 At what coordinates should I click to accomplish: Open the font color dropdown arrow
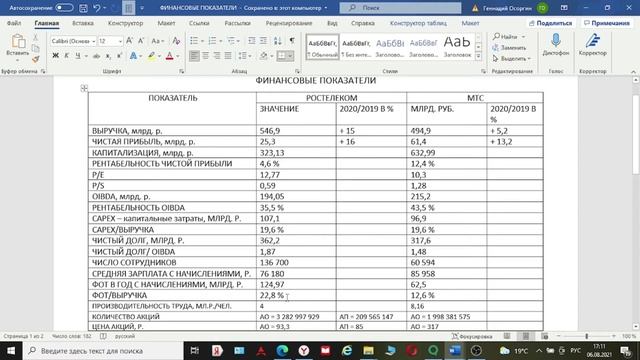tap(178, 56)
